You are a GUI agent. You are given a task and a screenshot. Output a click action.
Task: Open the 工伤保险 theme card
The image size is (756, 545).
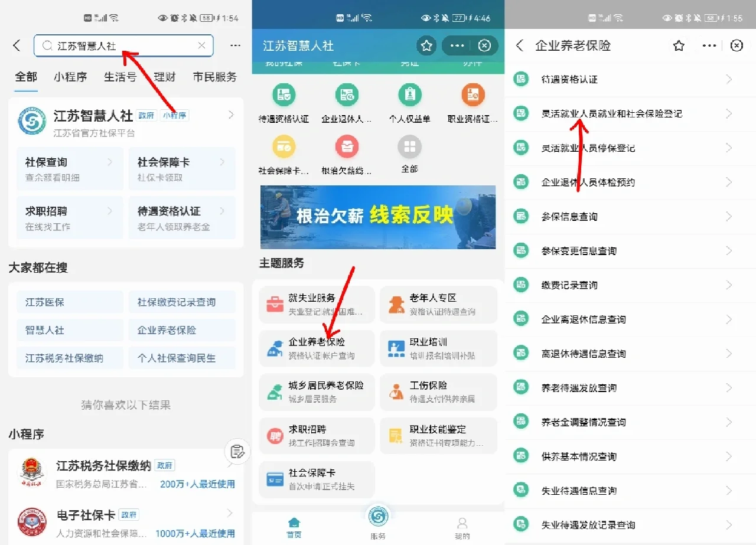coord(438,392)
